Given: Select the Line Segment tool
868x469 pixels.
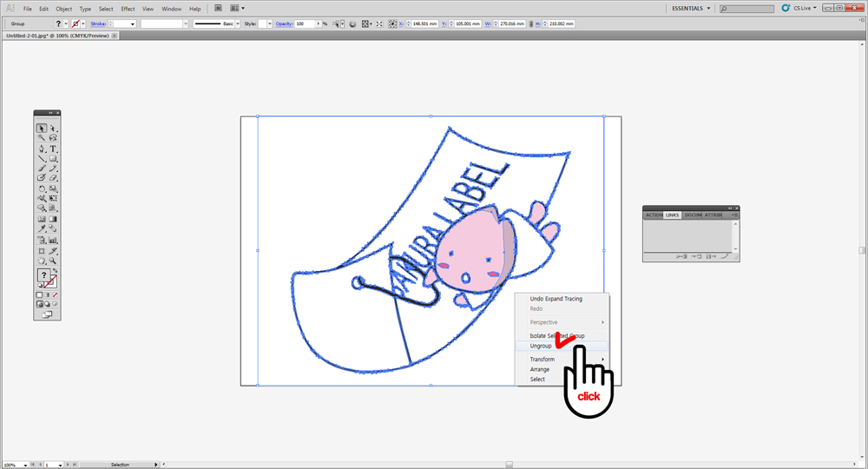Looking at the screenshot, I should [x=42, y=158].
